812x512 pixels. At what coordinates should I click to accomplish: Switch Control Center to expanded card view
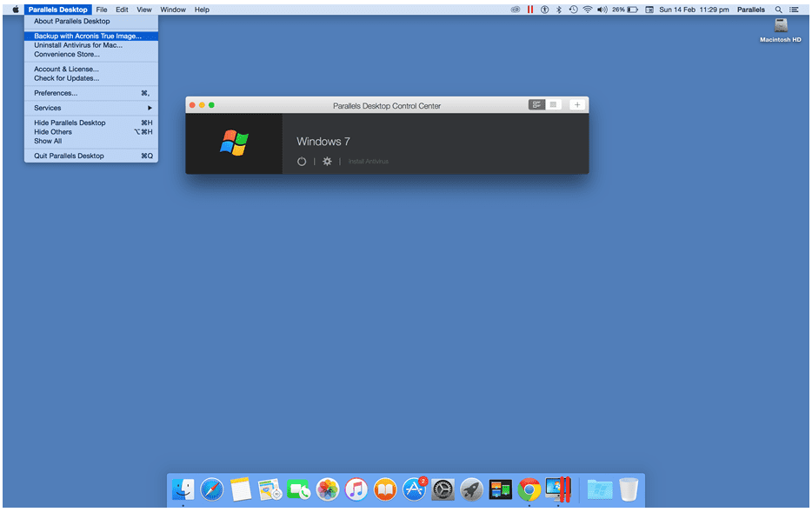pos(536,105)
